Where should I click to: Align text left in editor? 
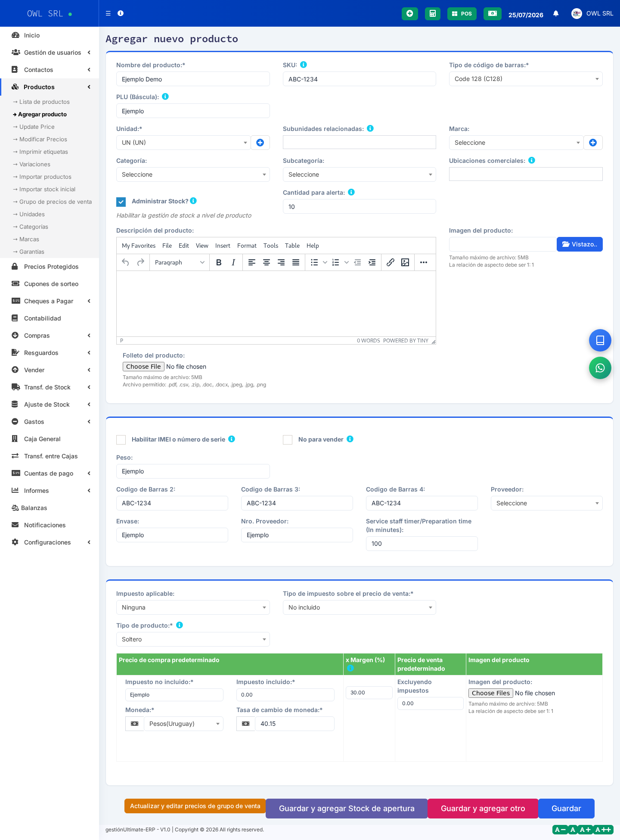coord(252,262)
